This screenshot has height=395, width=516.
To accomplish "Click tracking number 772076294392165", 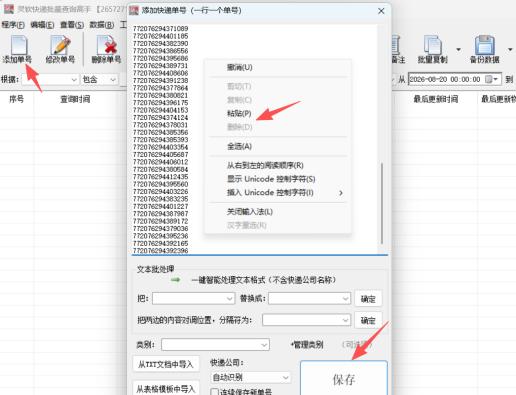I will 161,243.
